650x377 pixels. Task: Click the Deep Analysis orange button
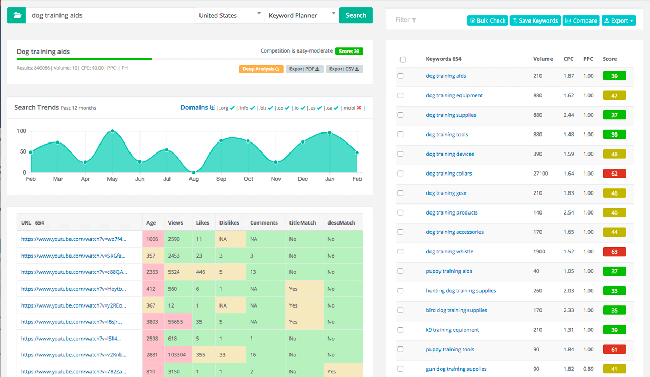click(261, 69)
